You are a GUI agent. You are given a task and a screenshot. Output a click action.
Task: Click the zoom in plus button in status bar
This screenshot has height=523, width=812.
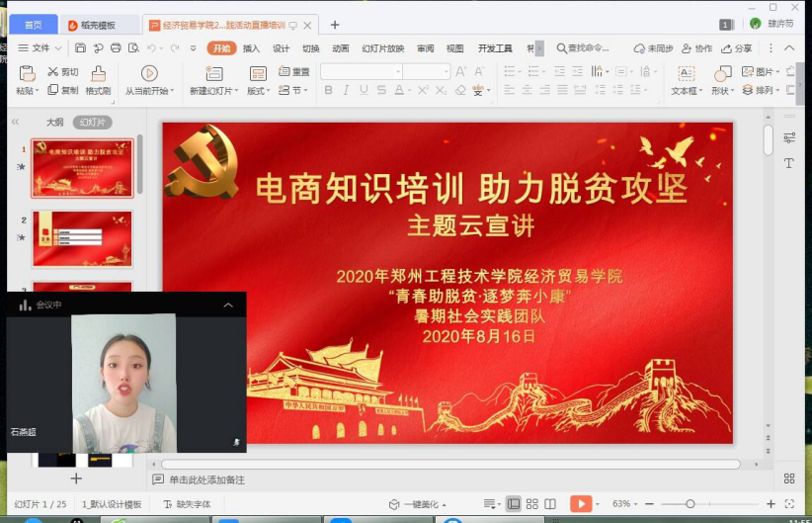point(771,504)
